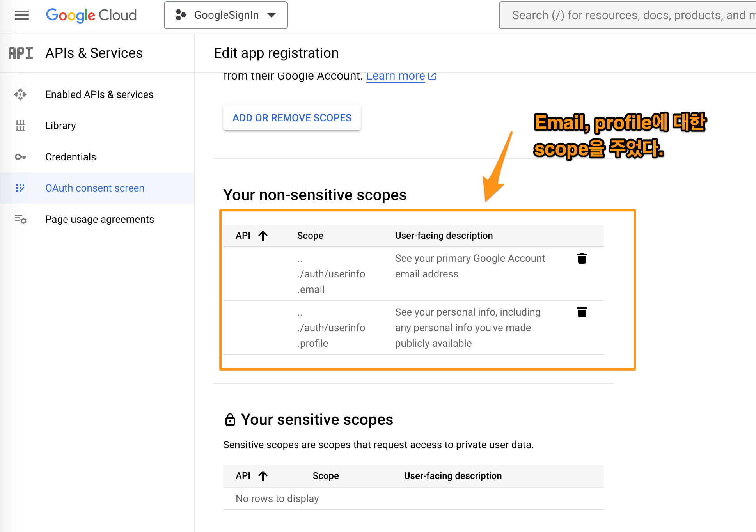Click the Library sidebar icon
756x532 pixels.
click(20, 126)
